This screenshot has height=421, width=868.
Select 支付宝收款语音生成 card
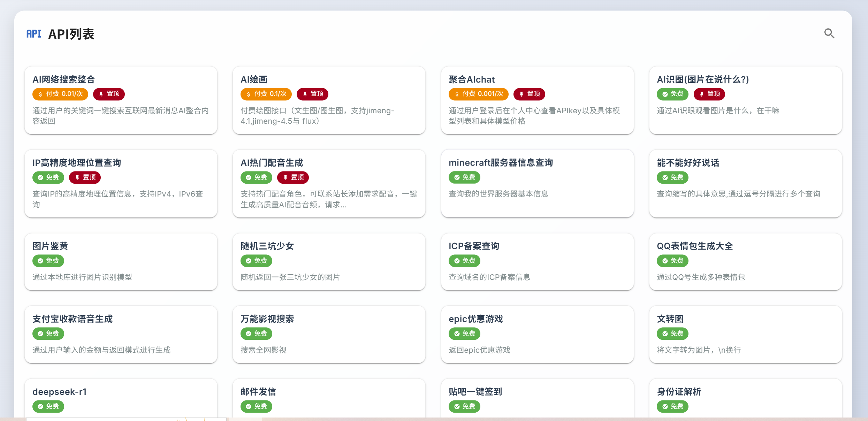tap(121, 335)
